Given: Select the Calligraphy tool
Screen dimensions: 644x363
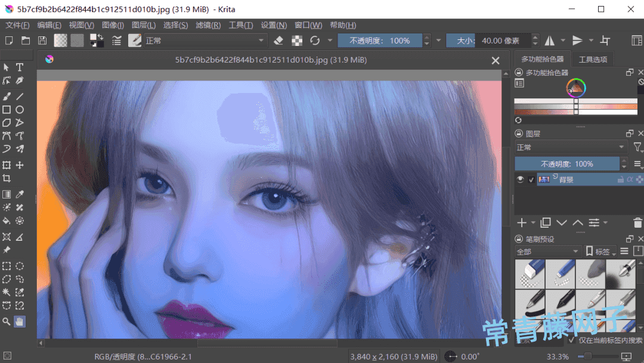Looking at the screenshot, I should point(19,80).
